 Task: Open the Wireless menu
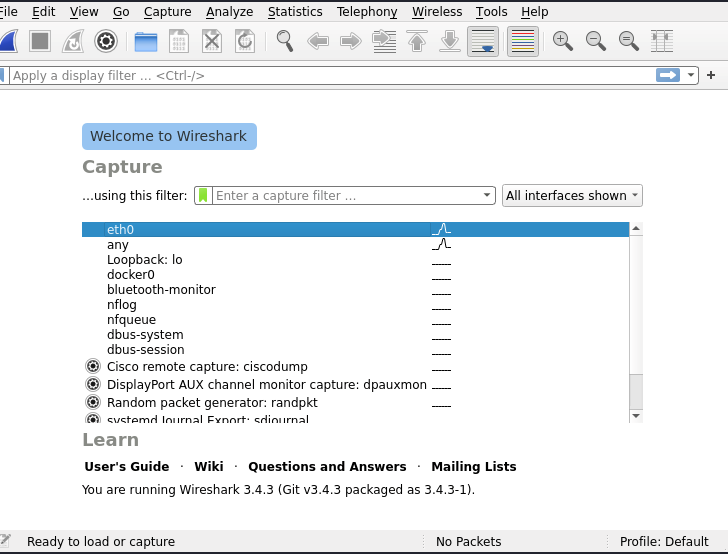coord(437,12)
